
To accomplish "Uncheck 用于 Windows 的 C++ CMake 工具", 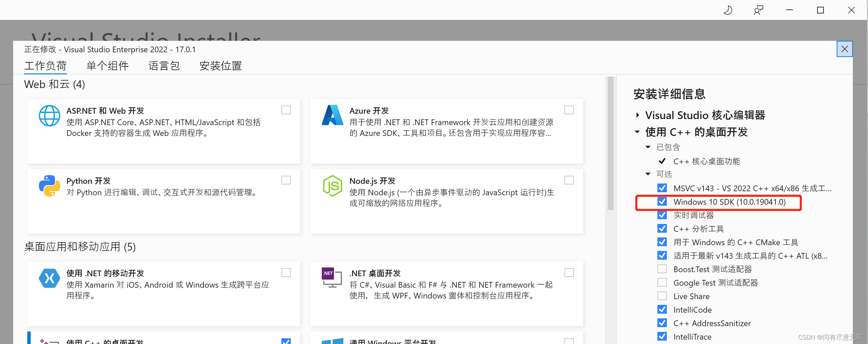I will [x=662, y=242].
